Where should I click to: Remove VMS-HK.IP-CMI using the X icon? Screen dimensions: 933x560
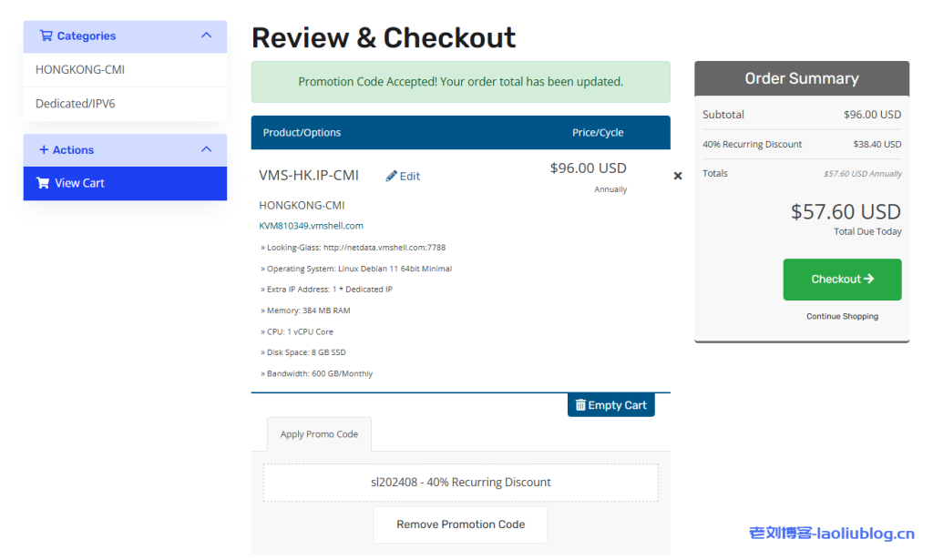click(x=677, y=176)
